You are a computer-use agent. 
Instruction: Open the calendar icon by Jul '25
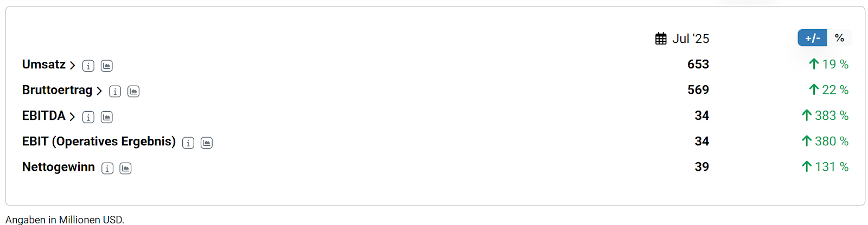point(661,38)
